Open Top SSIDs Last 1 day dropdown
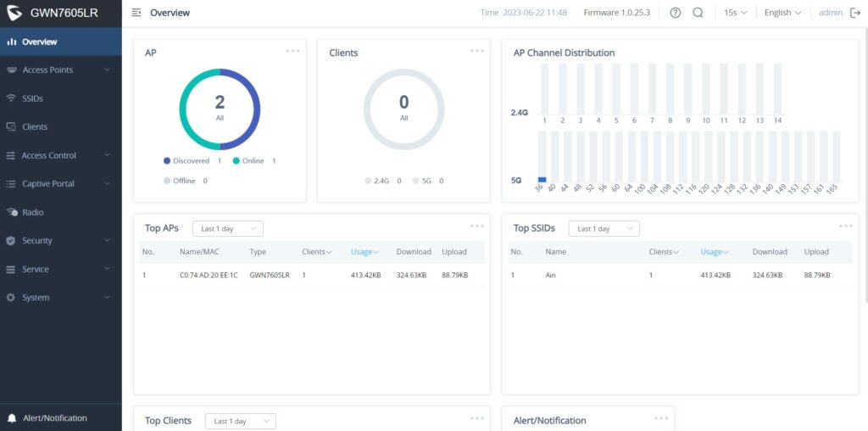Viewport: 868px width, 431px height. [604, 229]
